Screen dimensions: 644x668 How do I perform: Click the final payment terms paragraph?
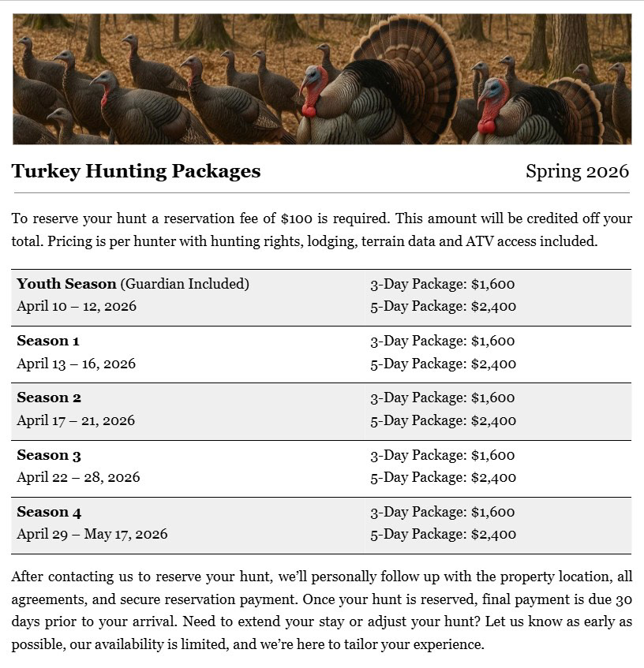322,610
